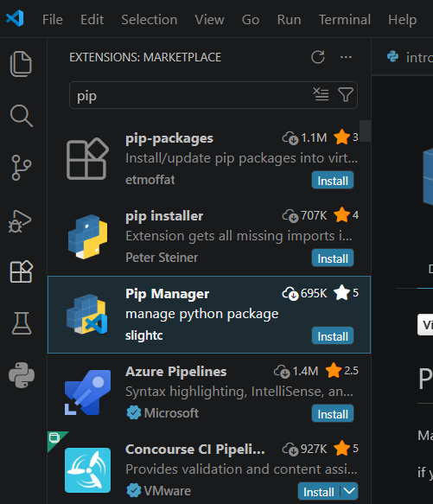Click pip-packages download count icon
Screen dimensions: 433x504
coord(290,138)
